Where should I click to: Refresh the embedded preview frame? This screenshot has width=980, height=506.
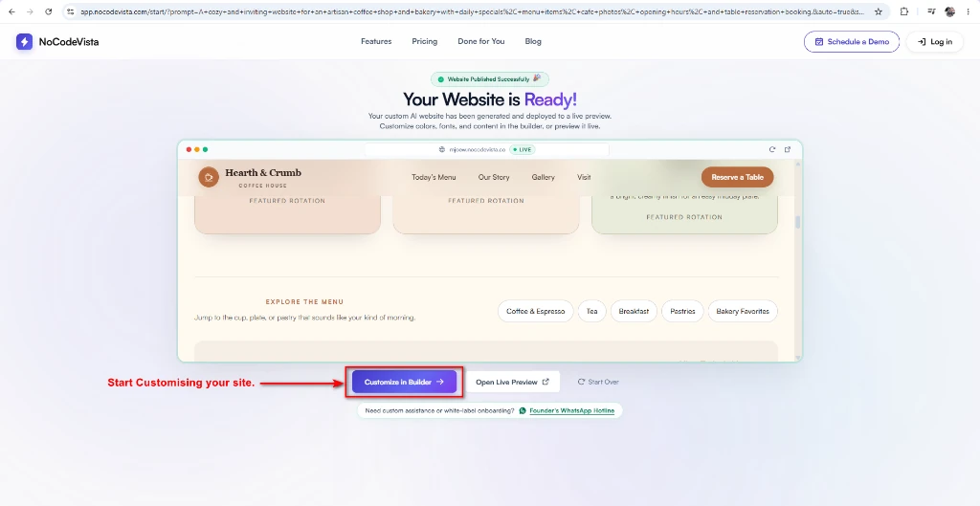[772, 149]
